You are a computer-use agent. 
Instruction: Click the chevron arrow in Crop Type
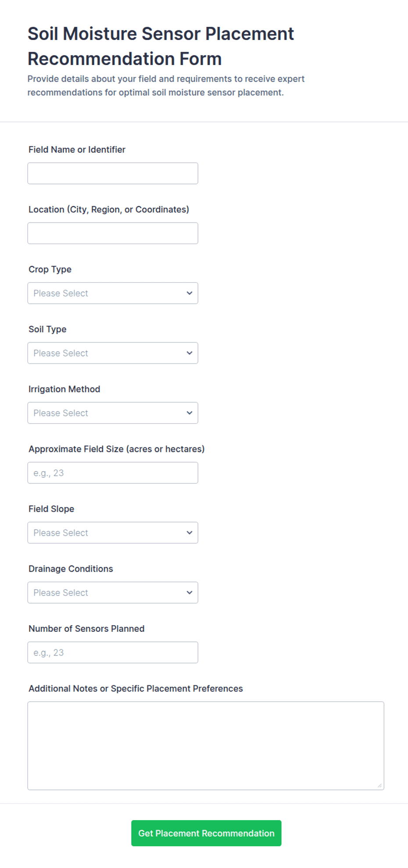coord(190,293)
